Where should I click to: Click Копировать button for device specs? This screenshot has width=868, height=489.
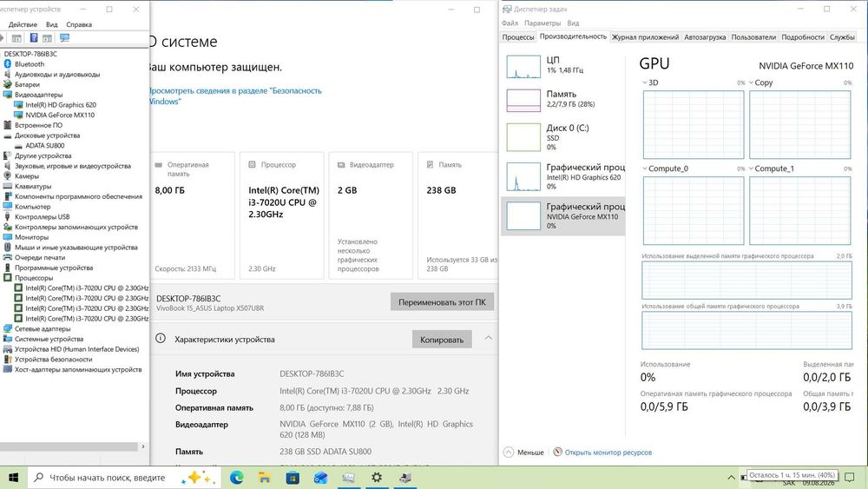pyautogui.click(x=442, y=340)
